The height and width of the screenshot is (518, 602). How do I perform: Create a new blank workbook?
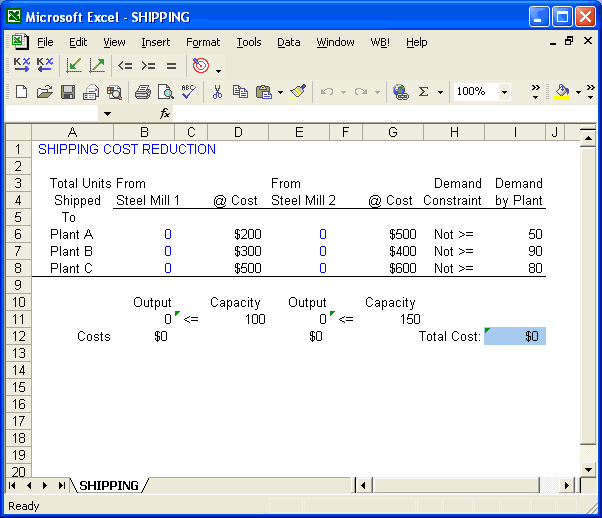22,92
